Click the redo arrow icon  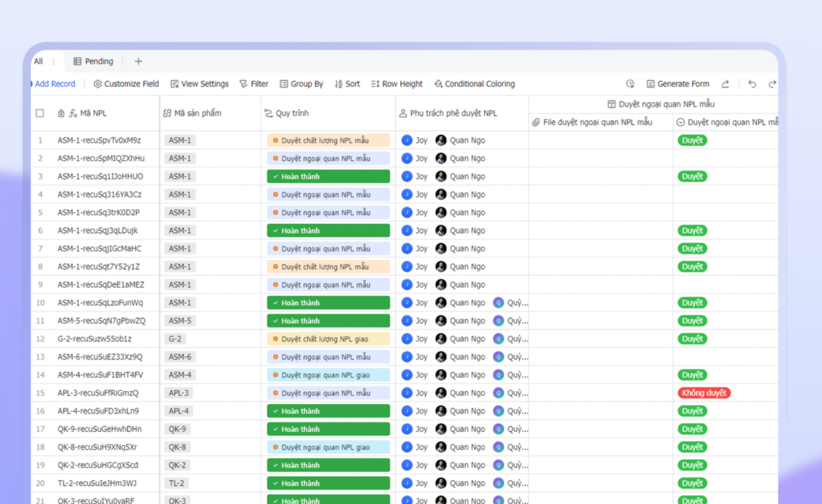(x=772, y=84)
